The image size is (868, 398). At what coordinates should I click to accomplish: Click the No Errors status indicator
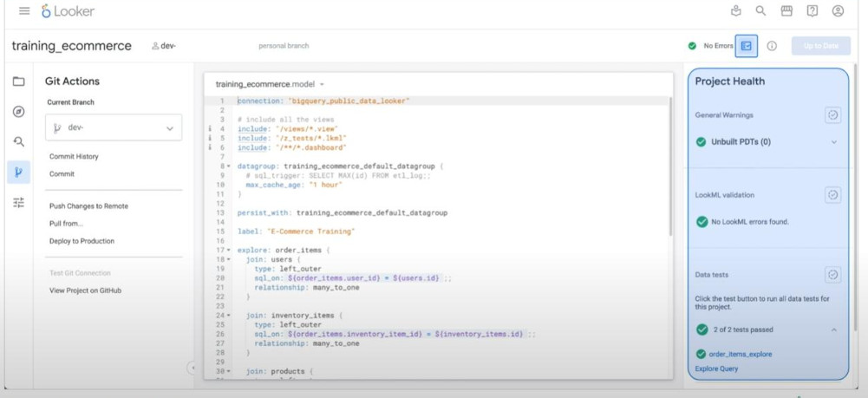710,46
